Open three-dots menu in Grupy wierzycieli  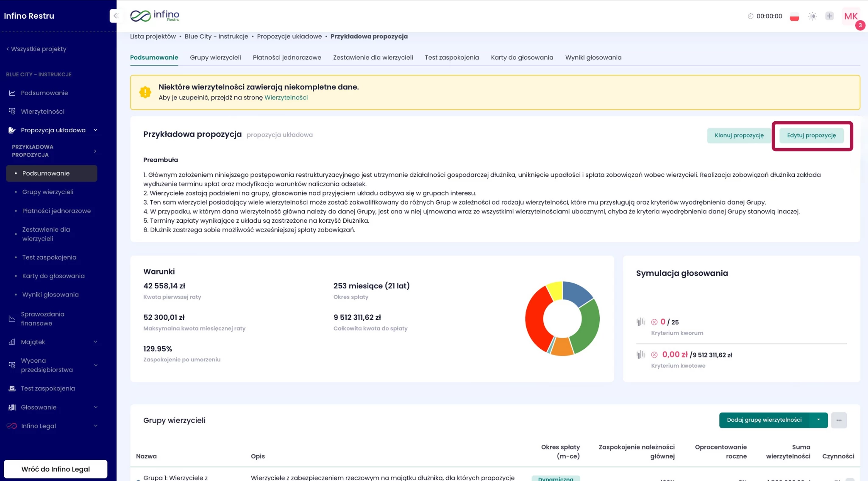839,420
